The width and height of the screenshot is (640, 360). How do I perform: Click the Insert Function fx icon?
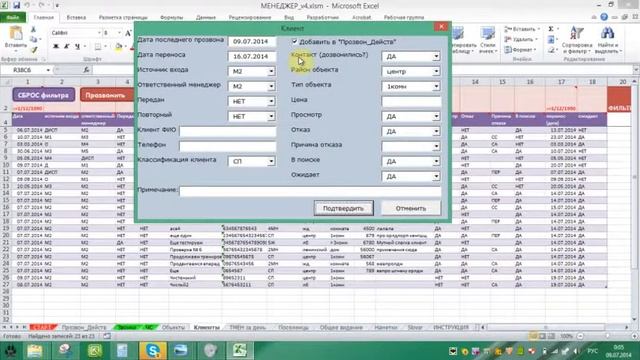86,70
